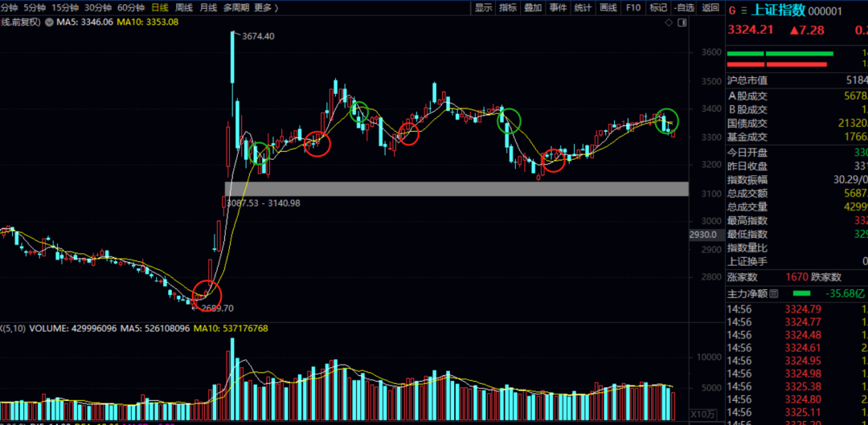Image resolution: width=868 pixels, height=425 pixels.
Task: Switch to the 60分钟 period tab
Action: (131, 8)
